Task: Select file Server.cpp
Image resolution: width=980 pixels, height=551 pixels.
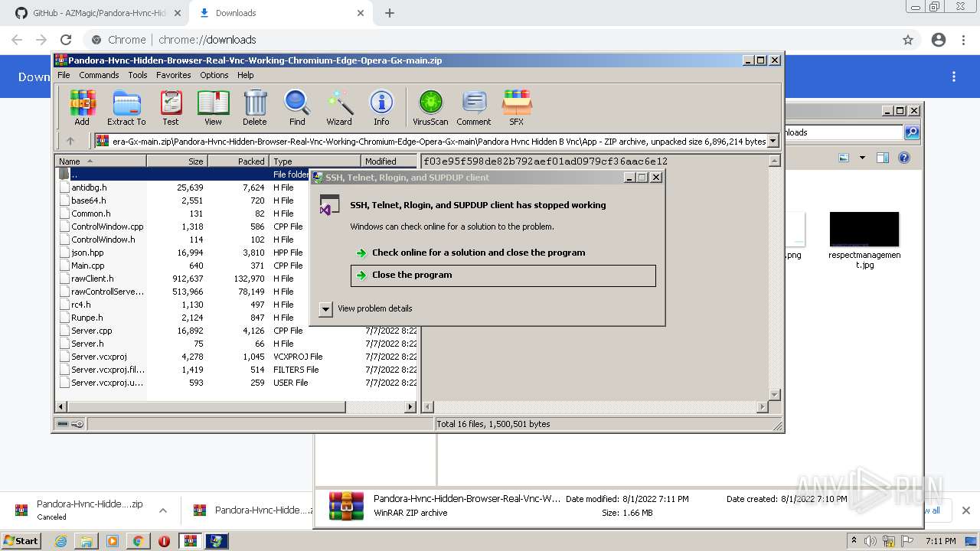Action: [x=91, y=331]
